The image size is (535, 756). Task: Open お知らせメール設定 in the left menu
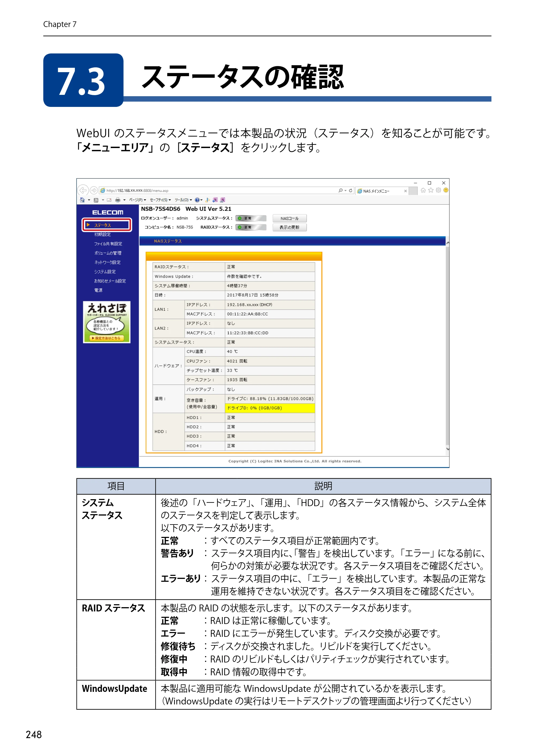click(110, 281)
